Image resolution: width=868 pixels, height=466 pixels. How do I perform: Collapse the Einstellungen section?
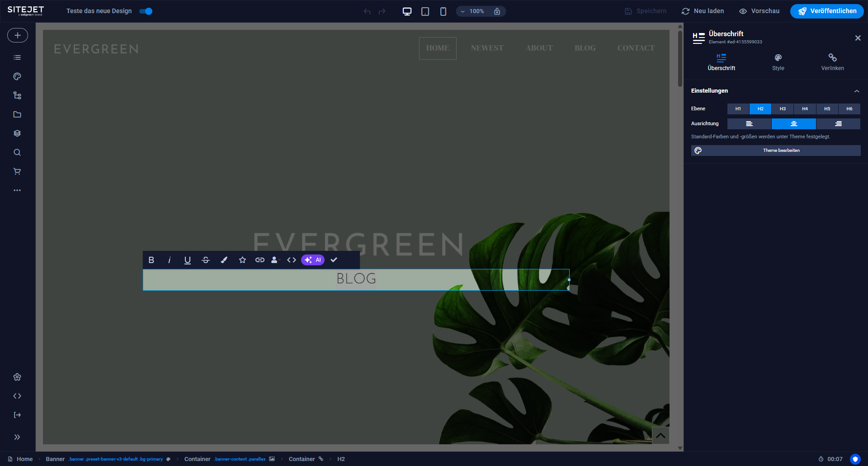857,91
